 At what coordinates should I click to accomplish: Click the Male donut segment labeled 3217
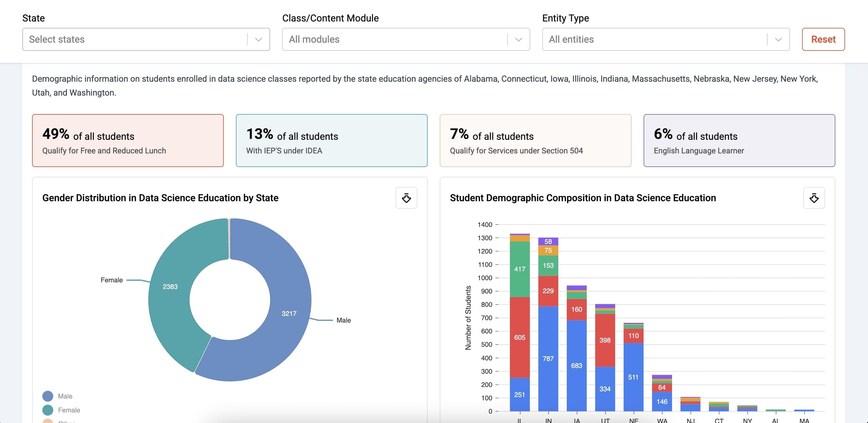click(x=289, y=313)
